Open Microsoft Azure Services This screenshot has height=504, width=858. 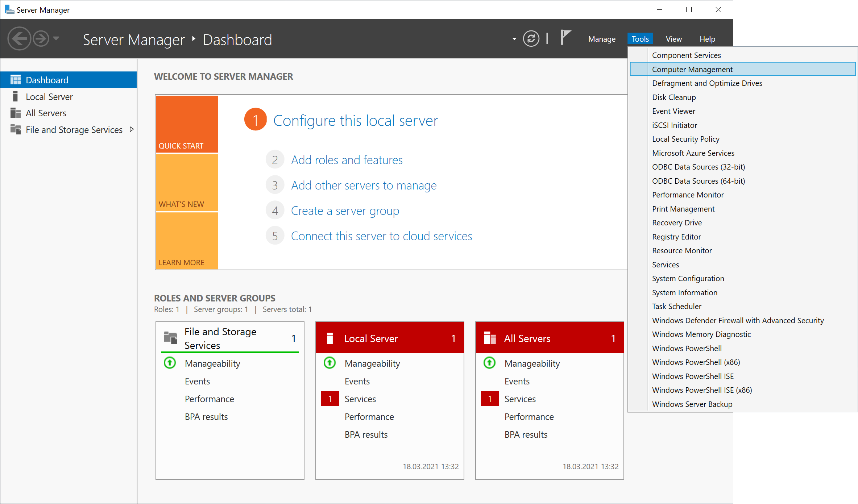743,153
